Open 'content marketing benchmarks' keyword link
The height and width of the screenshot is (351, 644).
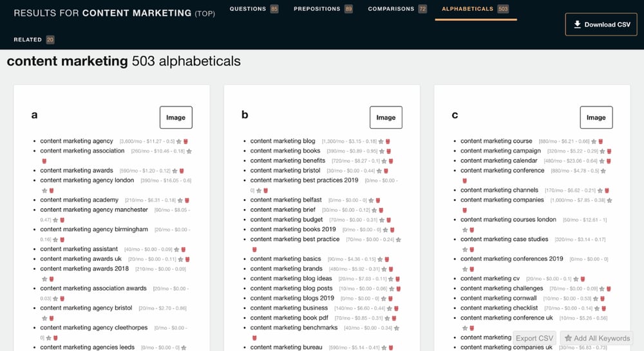pyautogui.click(x=294, y=328)
